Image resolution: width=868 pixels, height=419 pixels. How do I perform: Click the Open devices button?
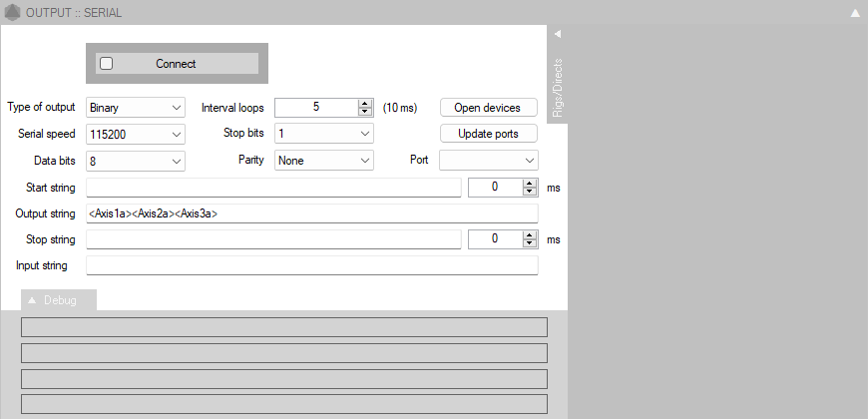point(488,108)
